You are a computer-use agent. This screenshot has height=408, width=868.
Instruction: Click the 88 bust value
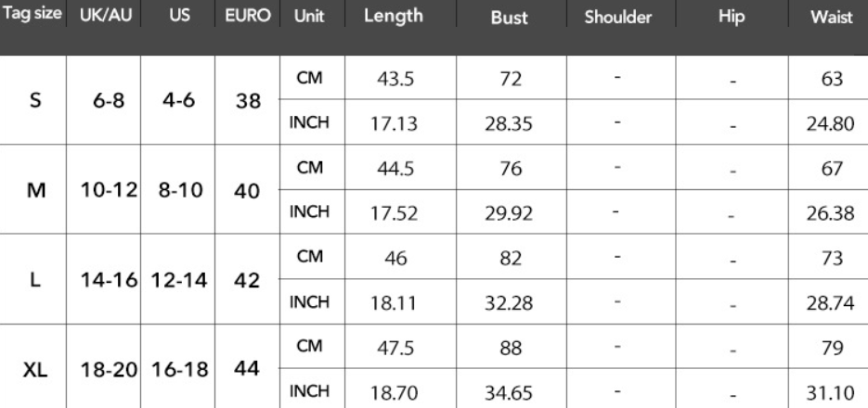point(510,348)
